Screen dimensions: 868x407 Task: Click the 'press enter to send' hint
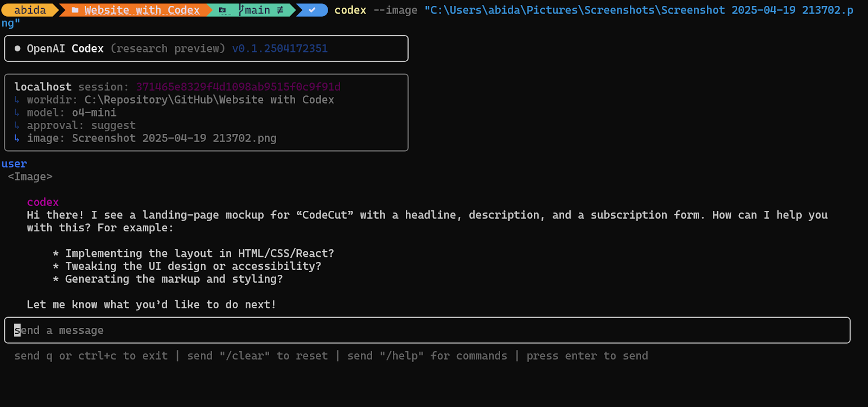[588, 356]
